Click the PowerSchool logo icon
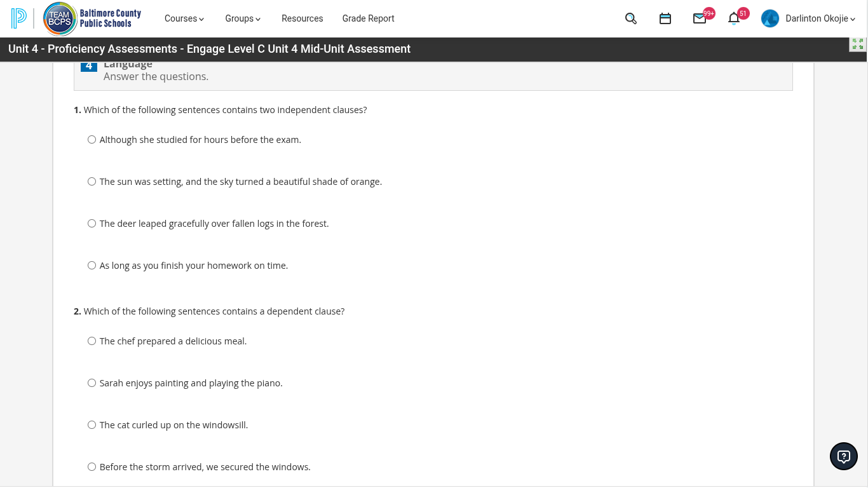This screenshot has height=488, width=868. [19, 18]
